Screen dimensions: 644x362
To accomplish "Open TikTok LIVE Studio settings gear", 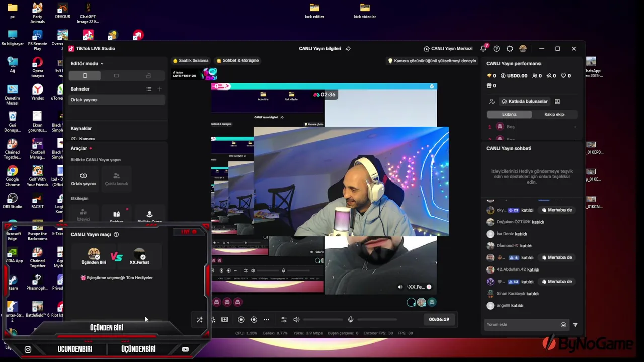I will point(510,49).
